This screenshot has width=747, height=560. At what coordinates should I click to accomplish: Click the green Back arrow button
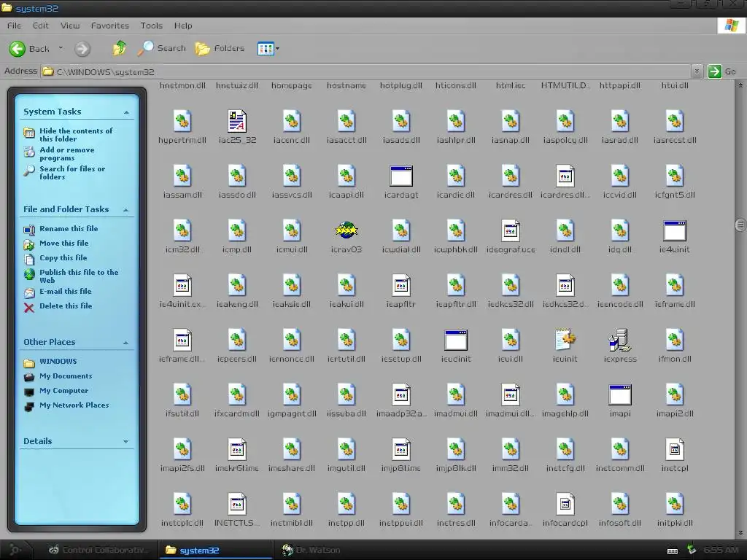tap(18, 49)
